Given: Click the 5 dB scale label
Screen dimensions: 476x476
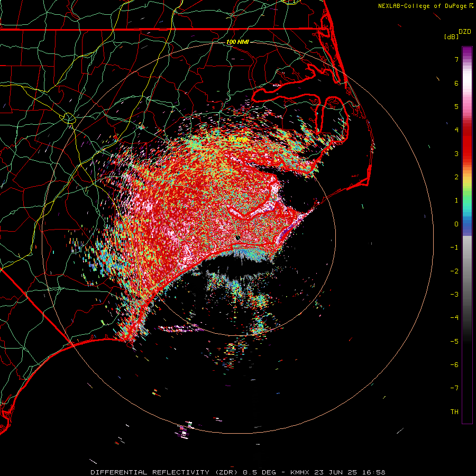Looking at the screenshot, I should pyautogui.click(x=456, y=106).
